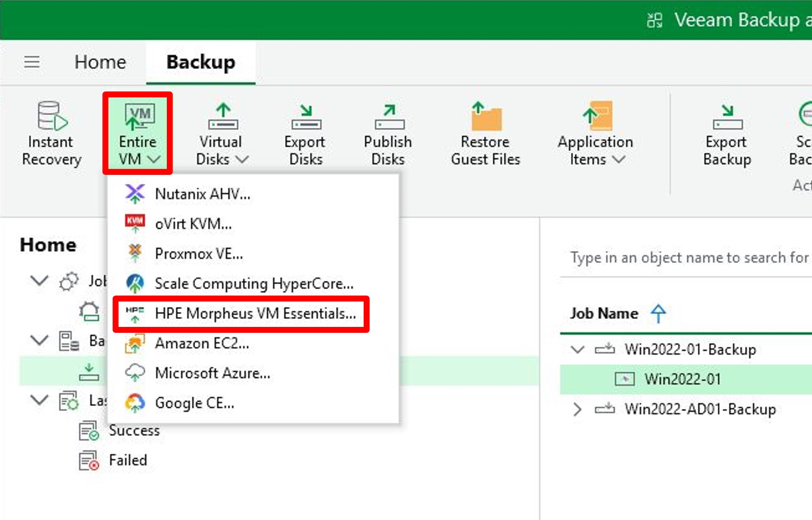The image size is (812, 520).
Task: Select the child node icon under Jobs
Action: tap(89, 311)
